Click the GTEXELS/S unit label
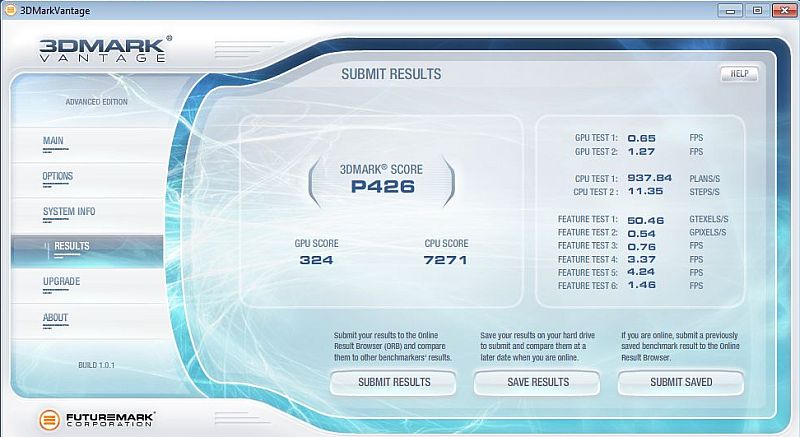 coord(709,219)
